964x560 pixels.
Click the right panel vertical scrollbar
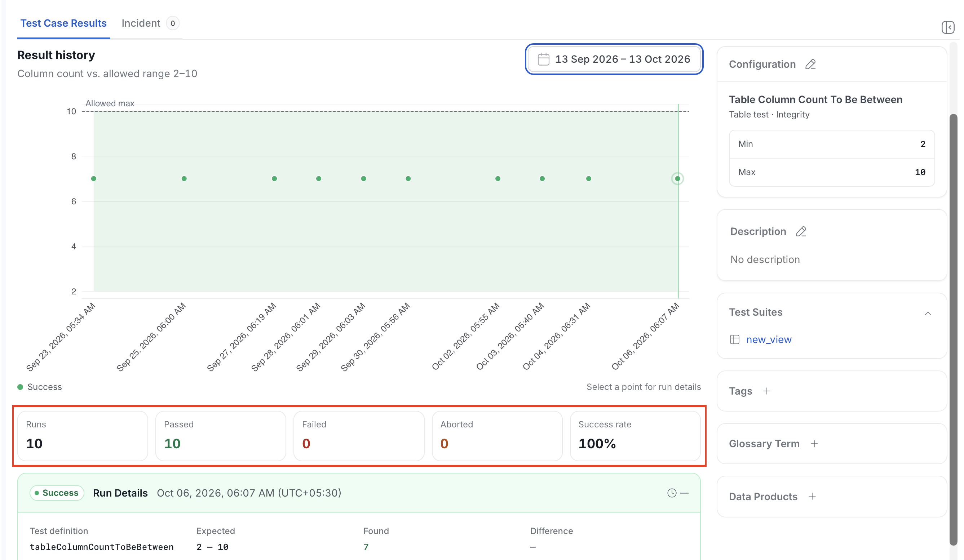[953, 329]
